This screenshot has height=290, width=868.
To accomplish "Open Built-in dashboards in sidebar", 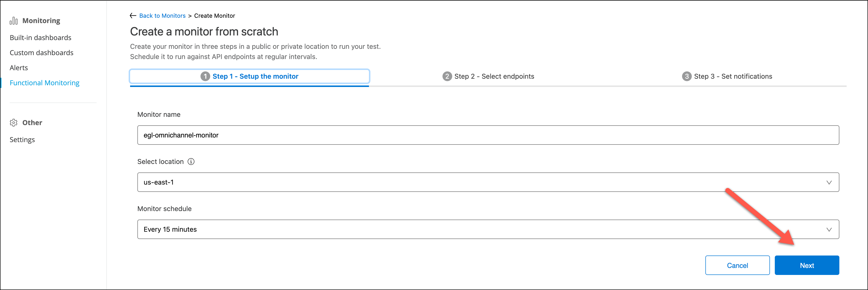I will tap(41, 38).
